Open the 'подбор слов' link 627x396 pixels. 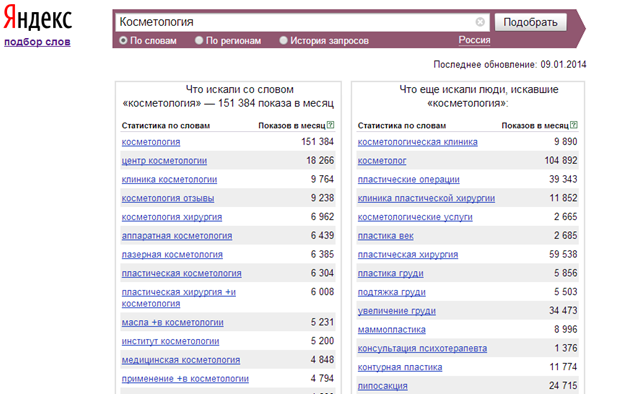tap(37, 42)
